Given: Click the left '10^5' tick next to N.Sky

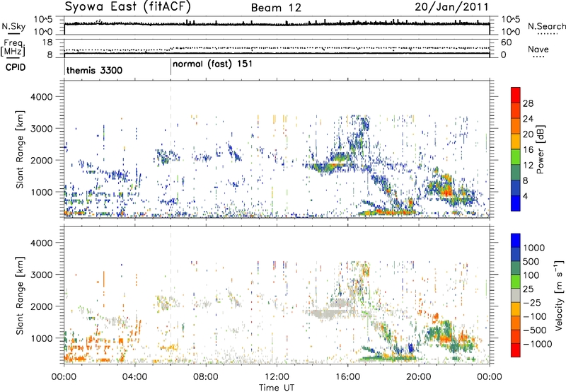Looking at the screenshot, I should [43, 20].
